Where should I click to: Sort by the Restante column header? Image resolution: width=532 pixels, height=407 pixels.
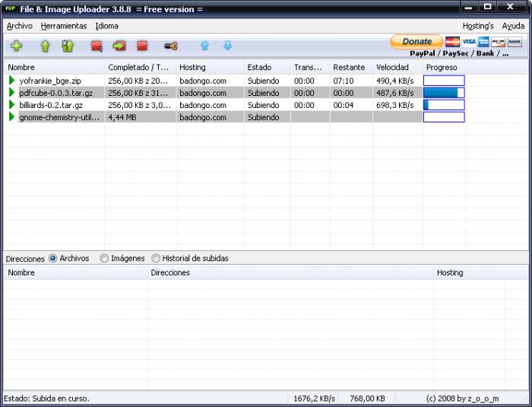351,67
